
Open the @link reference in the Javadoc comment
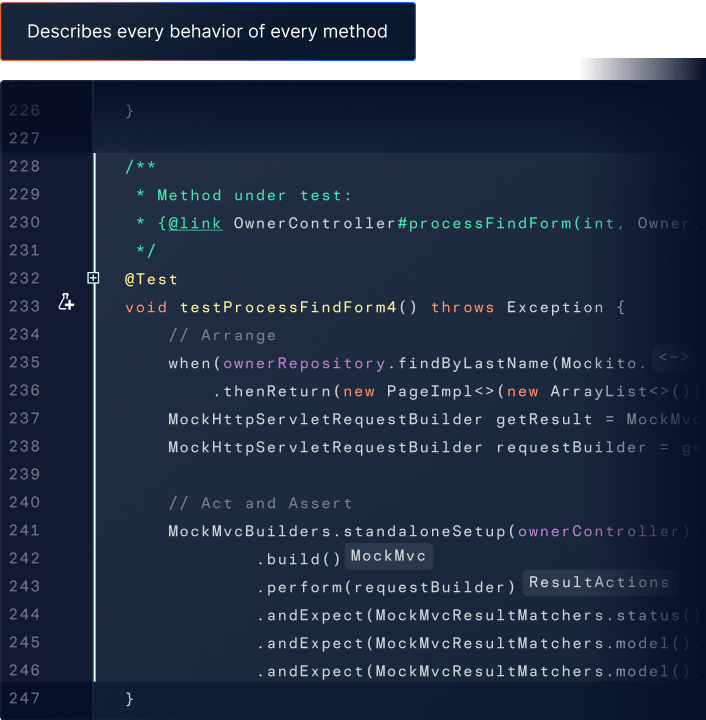coord(196,224)
